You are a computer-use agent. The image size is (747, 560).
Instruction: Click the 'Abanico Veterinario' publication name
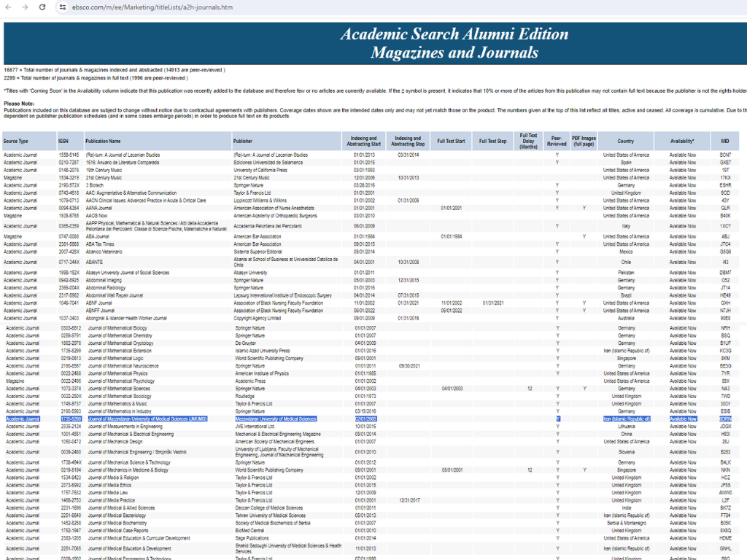pos(104,252)
